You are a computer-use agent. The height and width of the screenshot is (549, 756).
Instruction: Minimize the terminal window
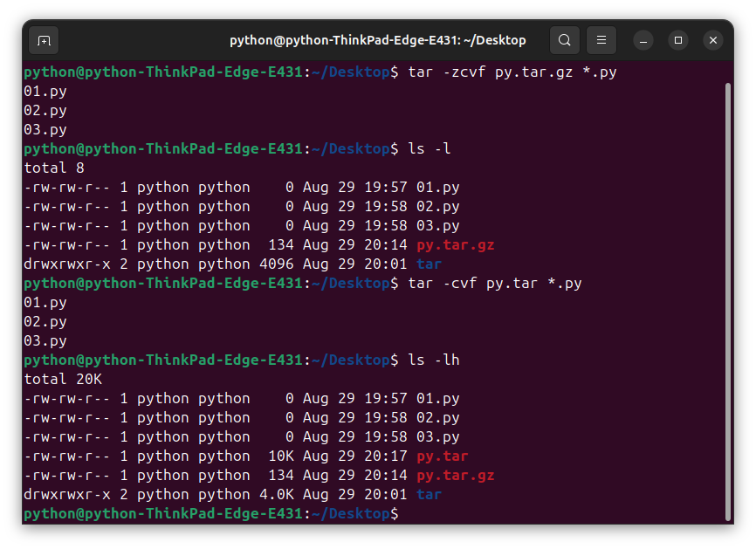643,40
